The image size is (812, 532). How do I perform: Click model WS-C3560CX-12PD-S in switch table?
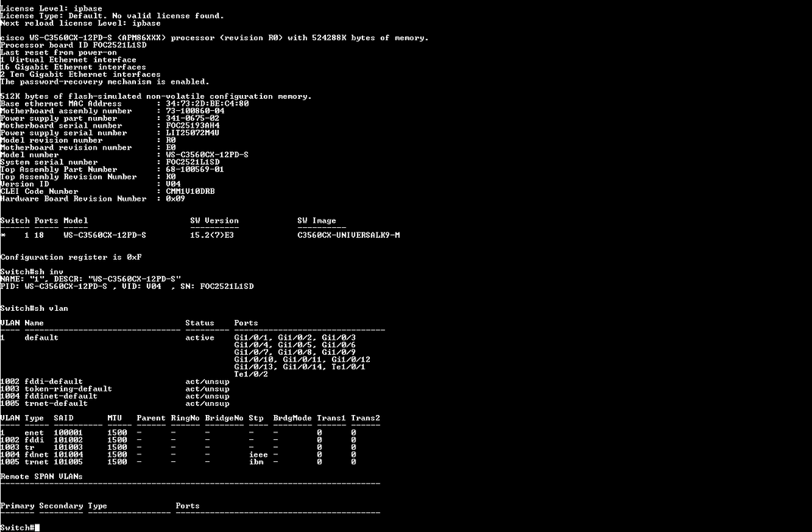tap(105, 235)
